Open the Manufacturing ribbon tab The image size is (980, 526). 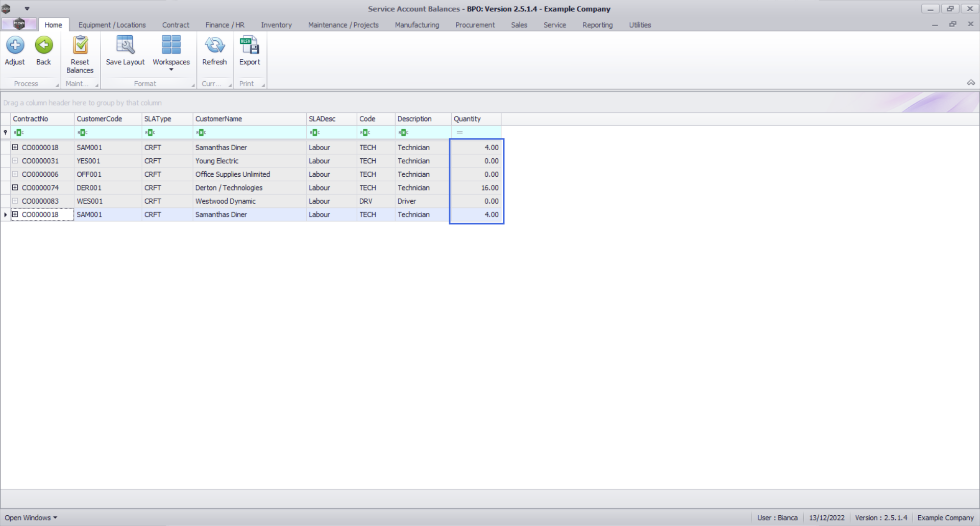point(417,25)
